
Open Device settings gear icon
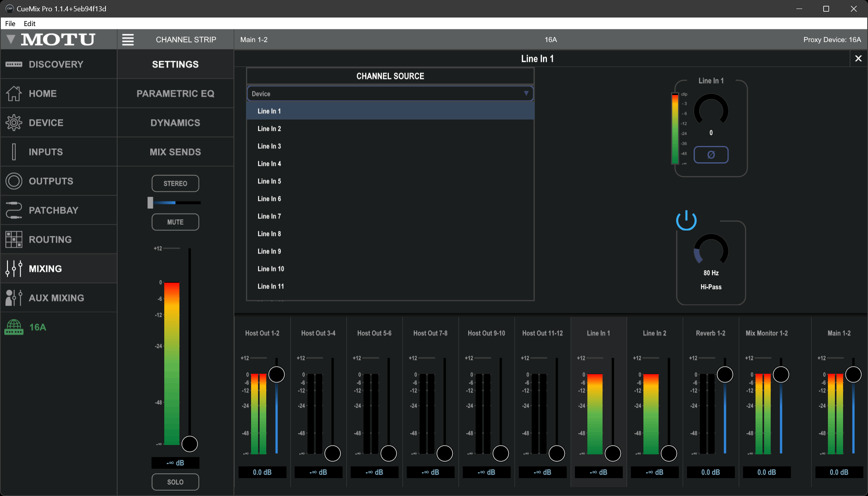pyautogui.click(x=14, y=123)
